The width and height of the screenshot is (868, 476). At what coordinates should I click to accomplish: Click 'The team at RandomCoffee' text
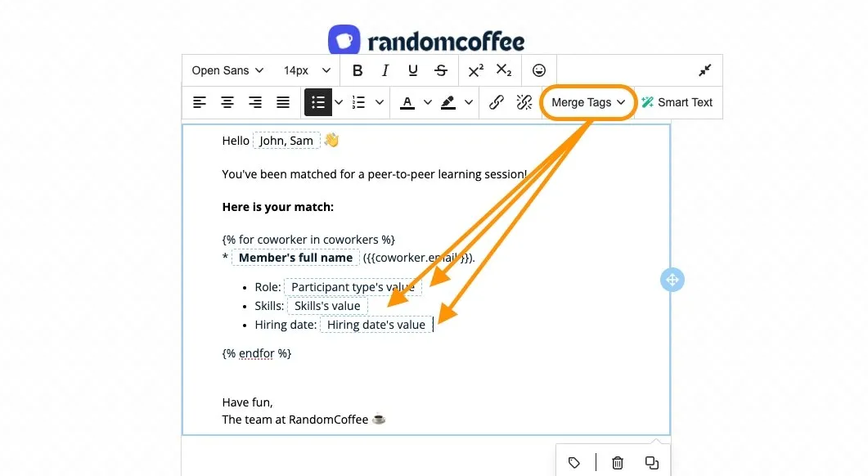(295, 420)
